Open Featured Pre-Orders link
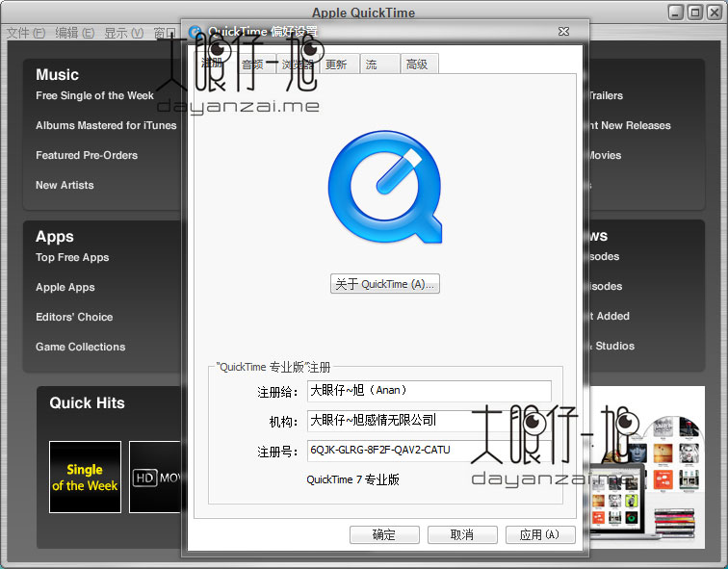The height and width of the screenshot is (569, 728). click(x=87, y=155)
